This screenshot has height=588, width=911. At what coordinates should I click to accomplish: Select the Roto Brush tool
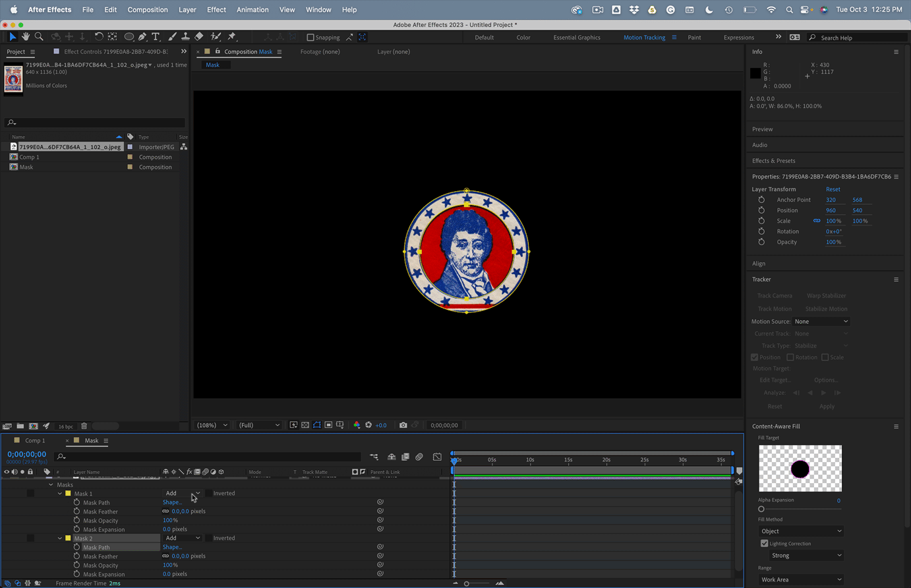pyautogui.click(x=216, y=37)
